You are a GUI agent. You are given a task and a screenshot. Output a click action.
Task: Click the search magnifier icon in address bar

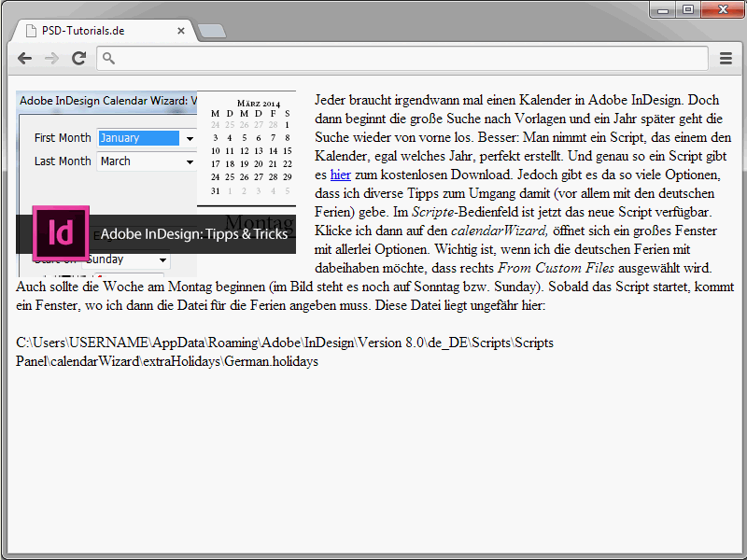(x=108, y=58)
